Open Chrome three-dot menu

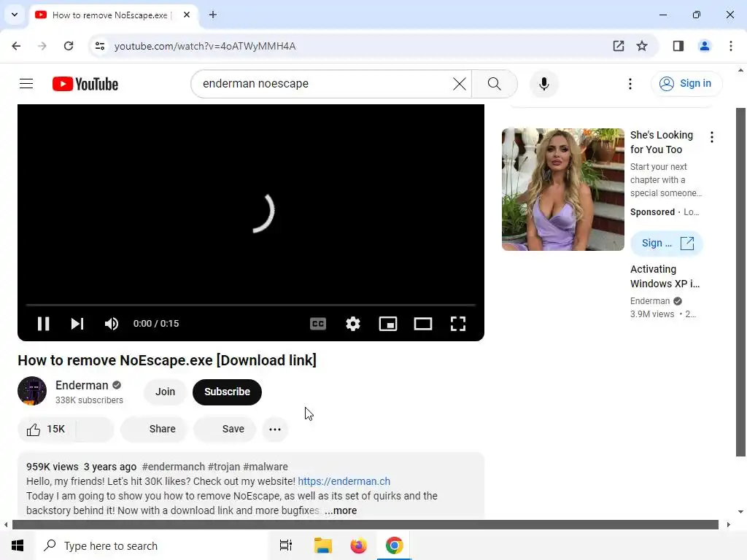[730, 46]
